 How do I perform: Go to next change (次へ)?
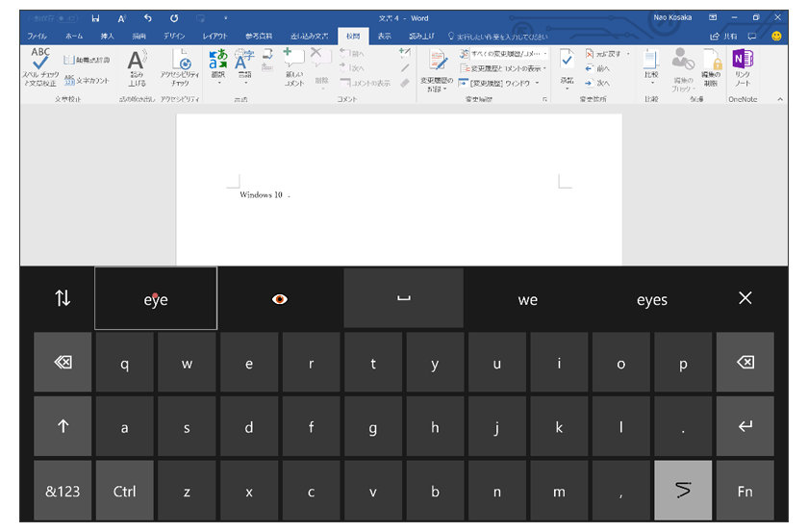pyautogui.click(x=597, y=83)
